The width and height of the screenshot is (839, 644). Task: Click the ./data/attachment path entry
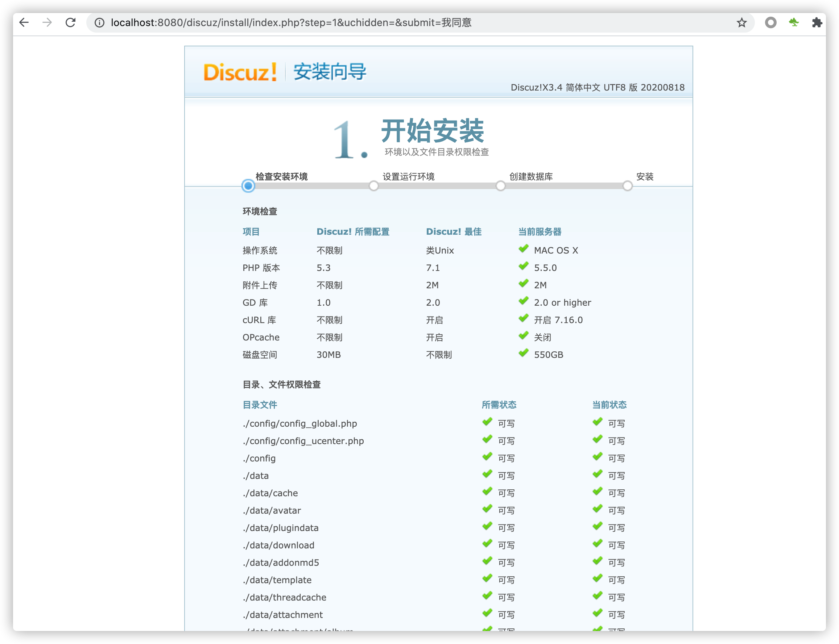pos(282,615)
